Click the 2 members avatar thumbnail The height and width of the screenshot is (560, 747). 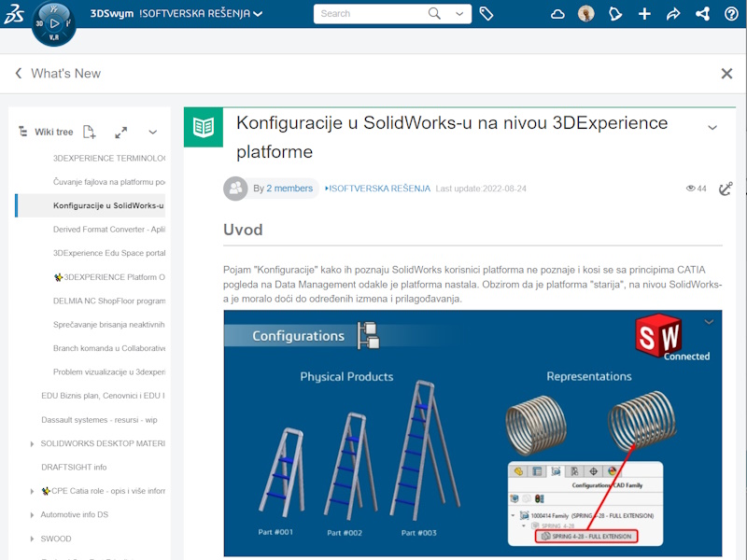pyautogui.click(x=237, y=189)
